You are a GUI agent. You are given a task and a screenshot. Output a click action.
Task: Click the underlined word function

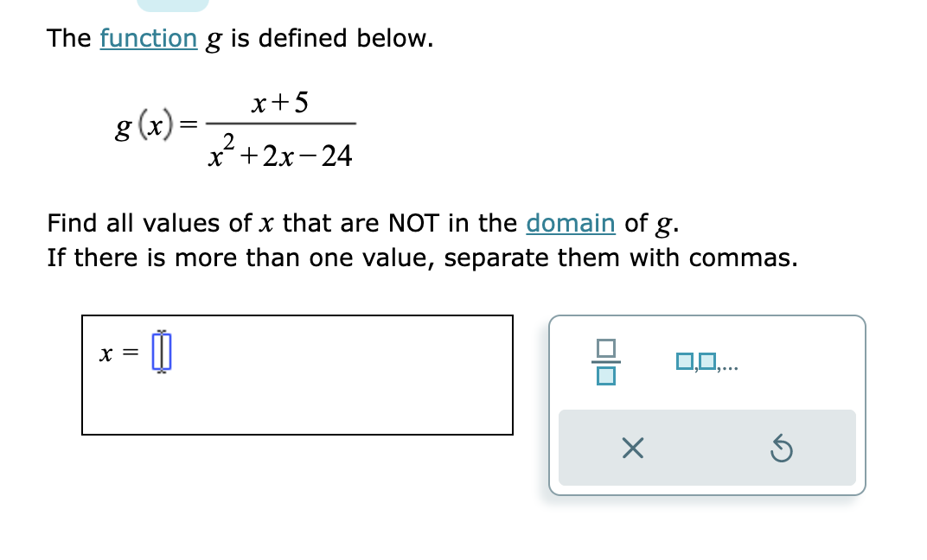[148, 38]
